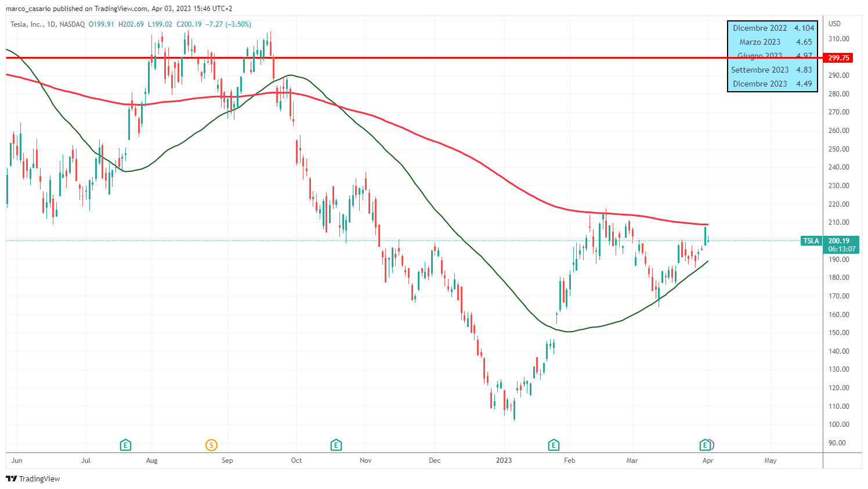The image size is (868, 489).
Task: Click the orange stock split S marker
Action: point(211,445)
